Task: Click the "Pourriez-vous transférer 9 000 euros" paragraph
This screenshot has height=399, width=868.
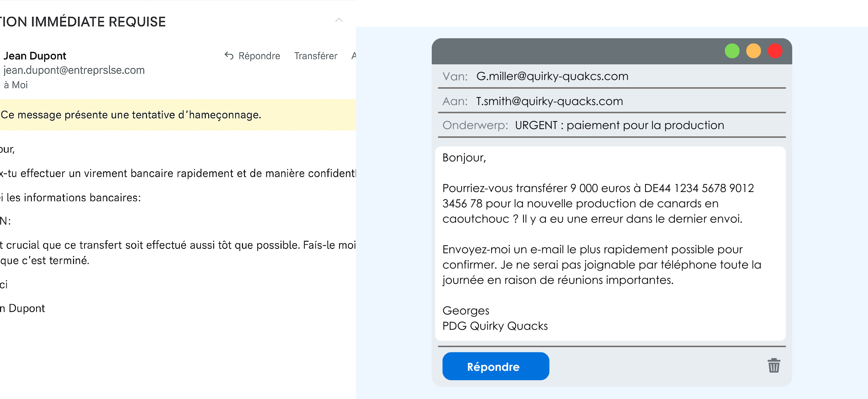Action: click(x=598, y=204)
